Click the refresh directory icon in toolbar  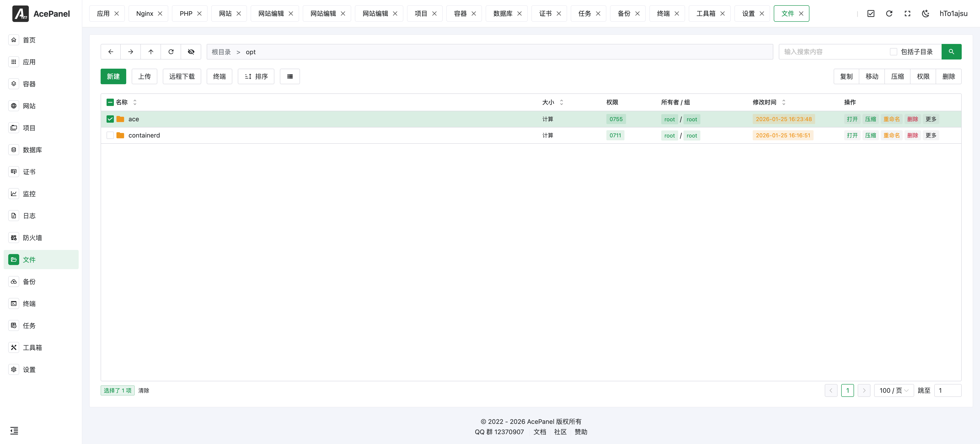click(171, 52)
